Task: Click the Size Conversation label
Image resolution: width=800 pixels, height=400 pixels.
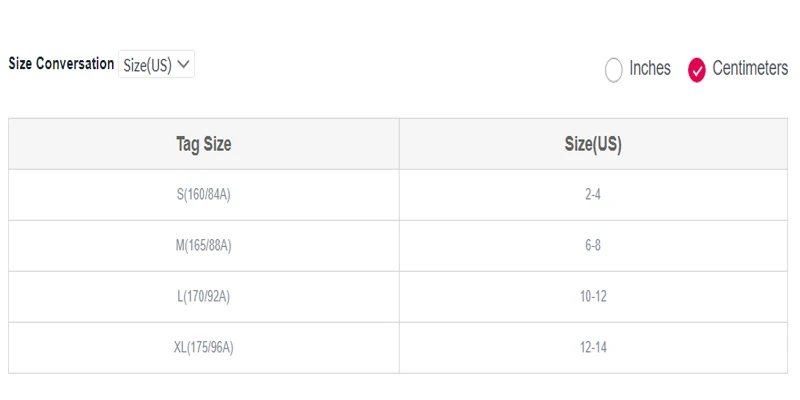Action: [x=61, y=64]
